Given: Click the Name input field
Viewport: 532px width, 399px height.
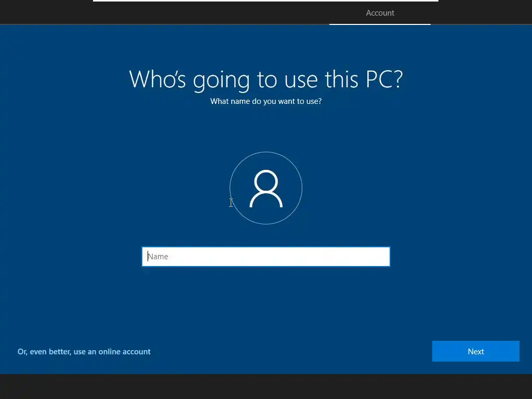Looking at the screenshot, I should pos(265,257).
